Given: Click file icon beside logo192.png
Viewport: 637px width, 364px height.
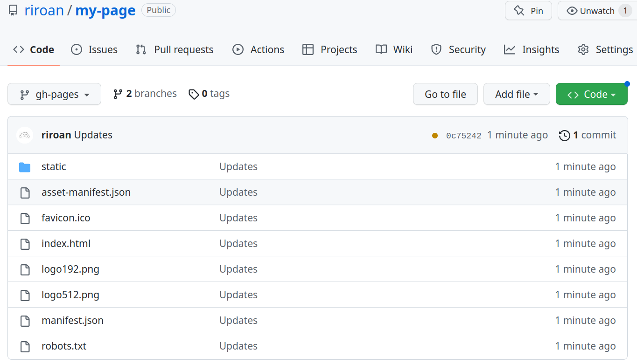Looking at the screenshot, I should (x=25, y=269).
